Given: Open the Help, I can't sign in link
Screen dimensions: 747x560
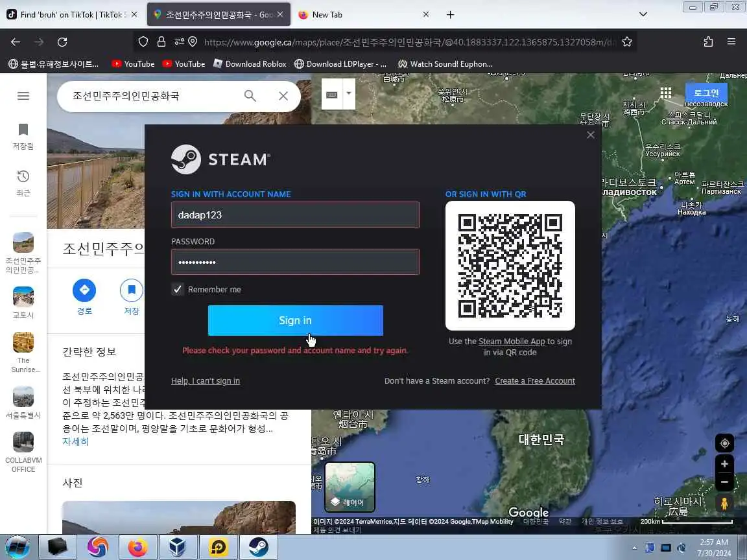Looking at the screenshot, I should [x=206, y=381].
